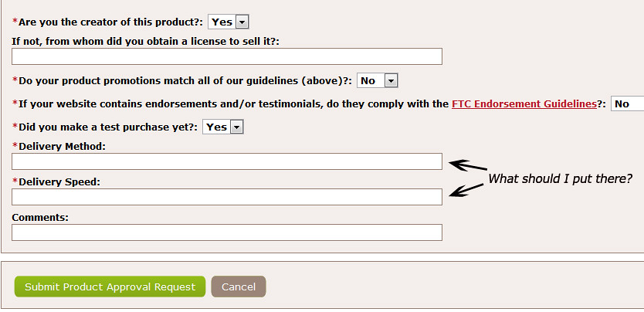This screenshot has width=644, height=312.
Task: Focus the Delivery Speed input field
Action: tap(227, 197)
